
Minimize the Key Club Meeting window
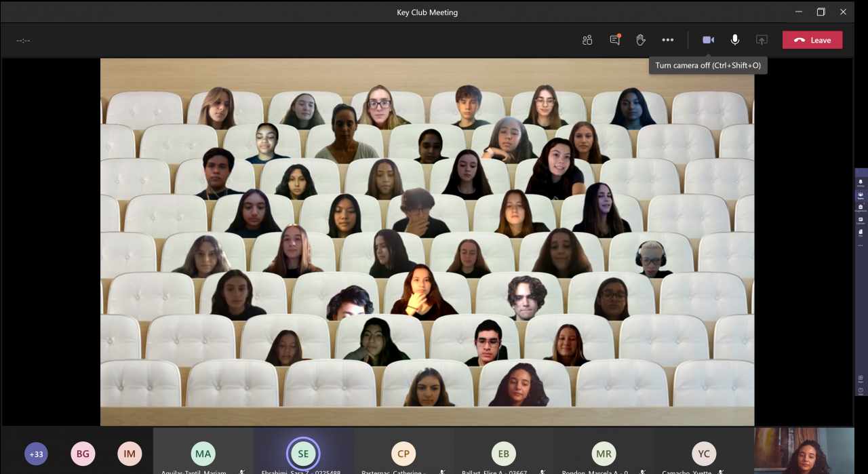(x=798, y=12)
